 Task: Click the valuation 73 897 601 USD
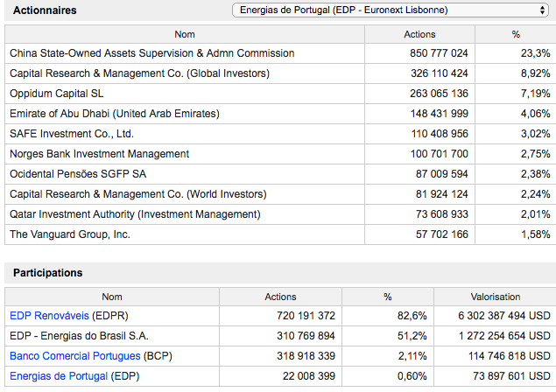point(511,376)
